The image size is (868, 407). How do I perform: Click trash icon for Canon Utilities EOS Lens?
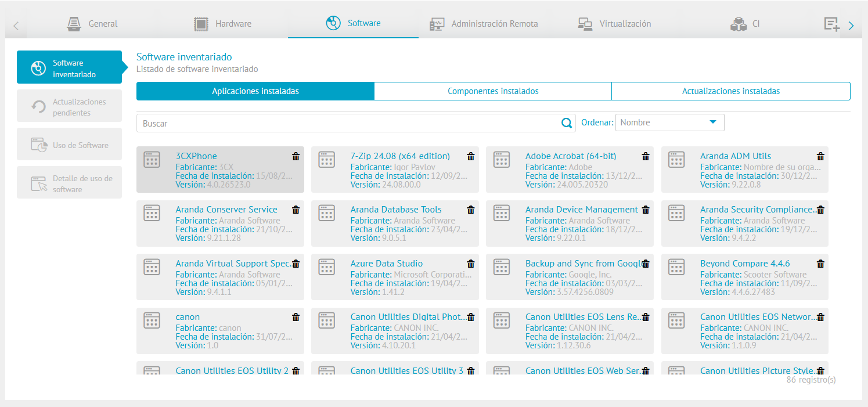(x=646, y=317)
